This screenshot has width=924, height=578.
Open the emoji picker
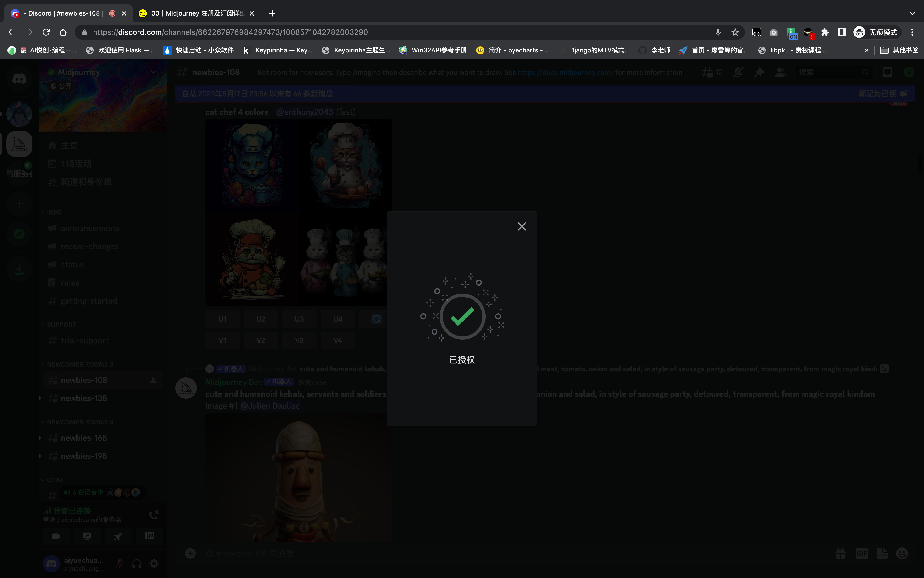tap(902, 553)
